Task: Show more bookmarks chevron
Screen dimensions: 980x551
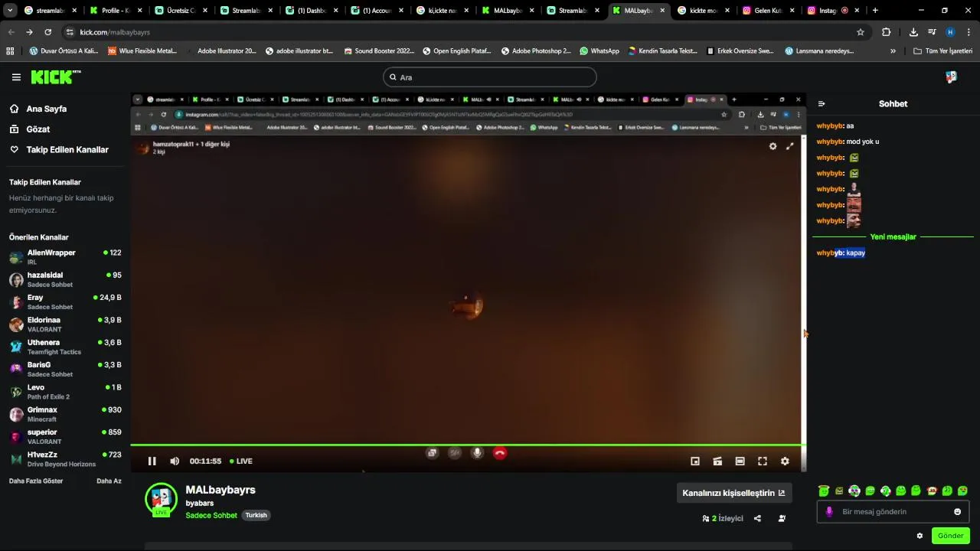Action: pos(893,51)
